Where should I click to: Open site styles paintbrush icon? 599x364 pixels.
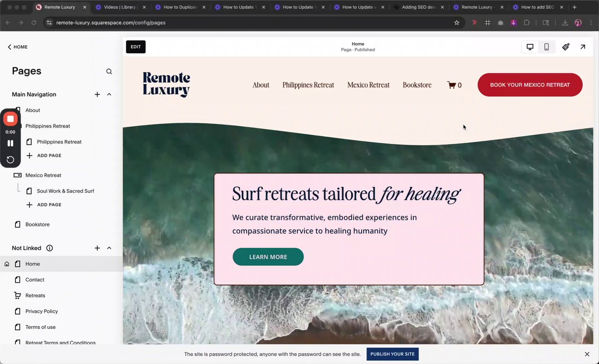[x=566, y=47]
